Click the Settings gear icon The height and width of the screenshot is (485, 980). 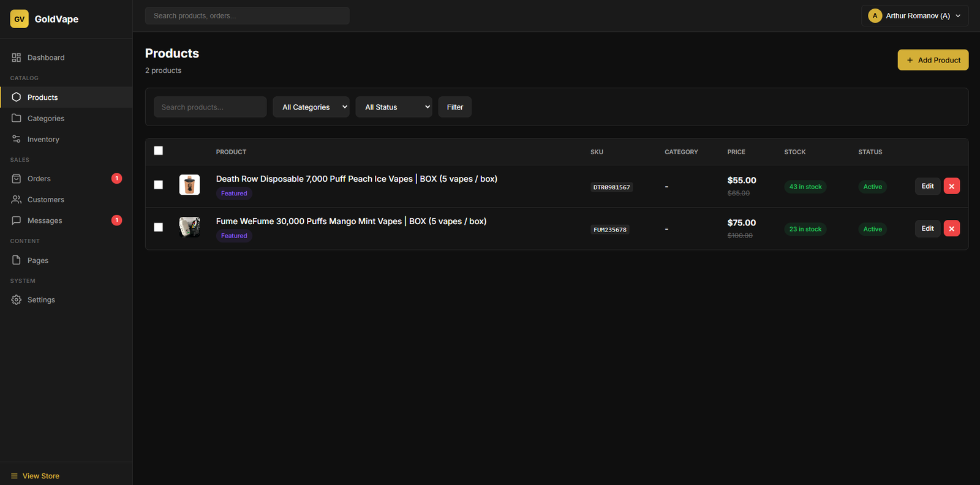pos(17,299)
